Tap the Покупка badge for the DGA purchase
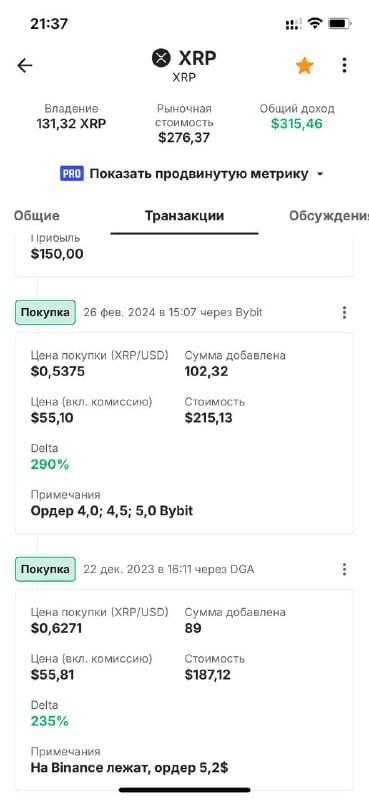This screenshot has height=800, width=369. coord(45,569)
